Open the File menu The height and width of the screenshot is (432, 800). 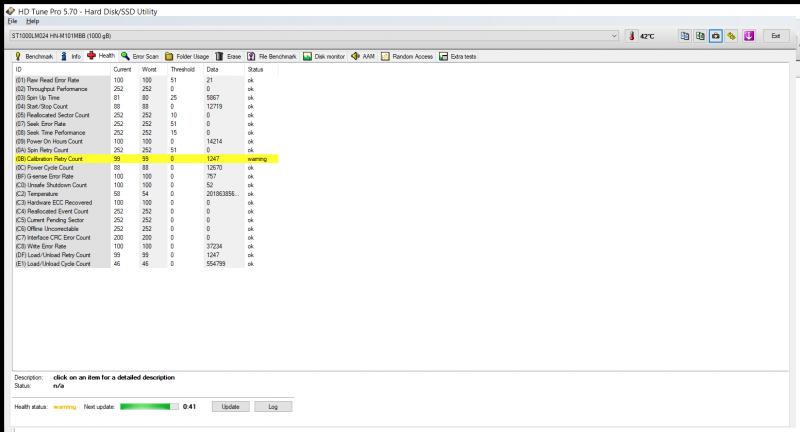tap(12, 21)
